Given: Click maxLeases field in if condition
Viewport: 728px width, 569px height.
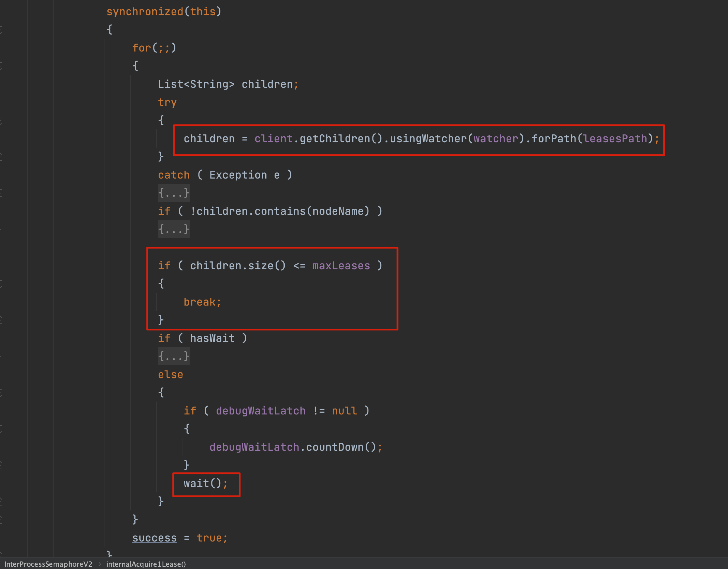Looking at the screenshot, I should click(341, 266).
